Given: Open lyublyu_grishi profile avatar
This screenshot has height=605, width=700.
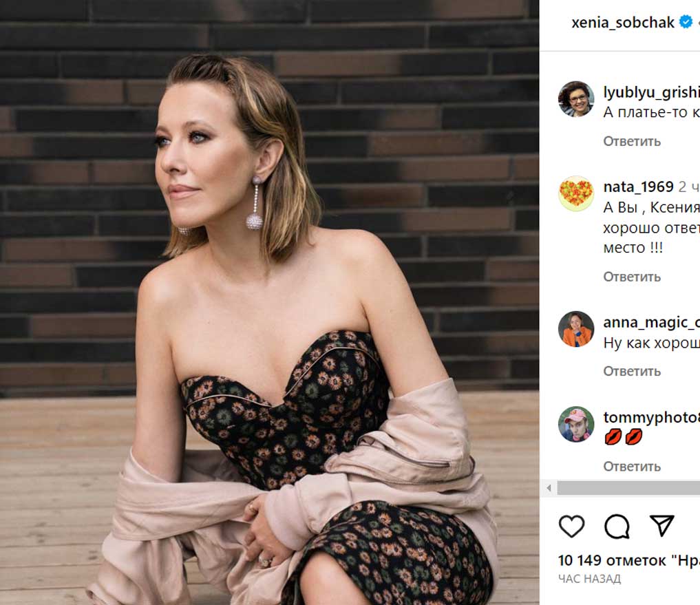Looking at the screenshot, I should pos(575,99).
